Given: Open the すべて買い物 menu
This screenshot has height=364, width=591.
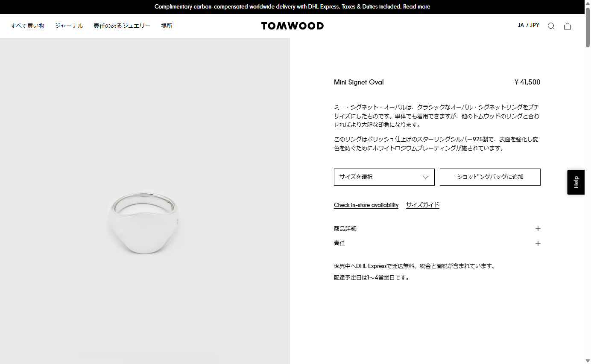Looking at the screenshot, I should click(27, 26).
